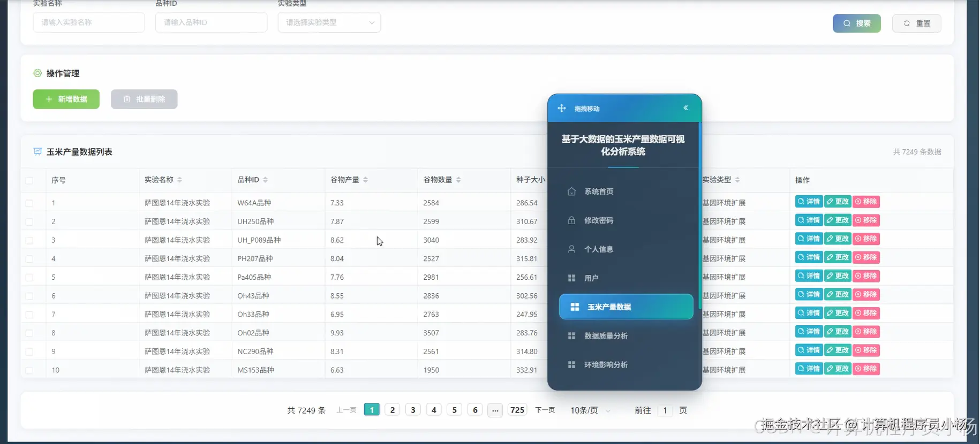Click the grid icon beside 用户
The width and height of the screenshot is (980, 444).
[x=571, y=278]
